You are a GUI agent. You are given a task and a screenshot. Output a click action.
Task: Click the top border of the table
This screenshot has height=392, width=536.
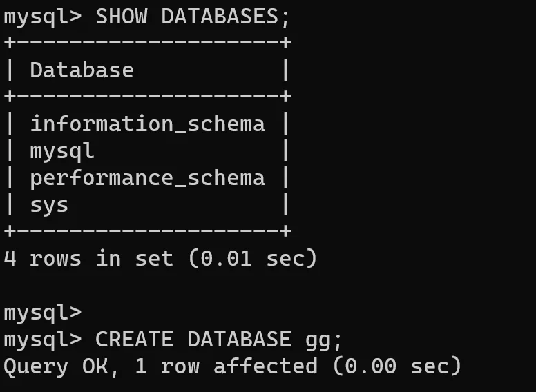coord(147,43)
